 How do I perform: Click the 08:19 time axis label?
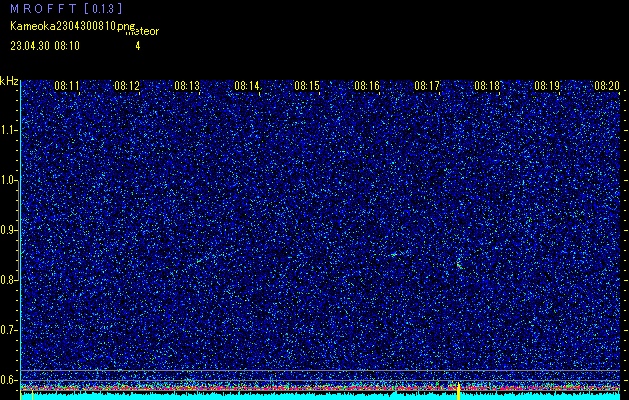[x=547, y=86]
